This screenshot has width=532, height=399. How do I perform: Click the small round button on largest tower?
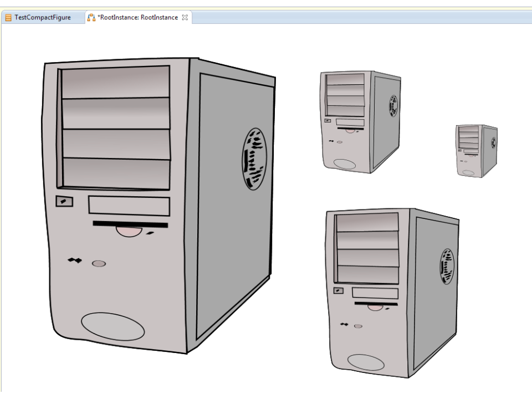99,263
